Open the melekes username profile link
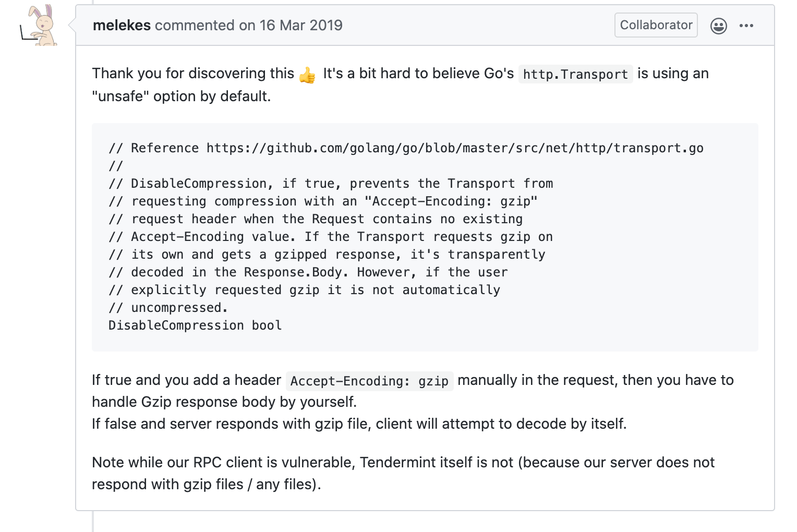The width and height of the screenshot is (797, 532). point(122,26)
